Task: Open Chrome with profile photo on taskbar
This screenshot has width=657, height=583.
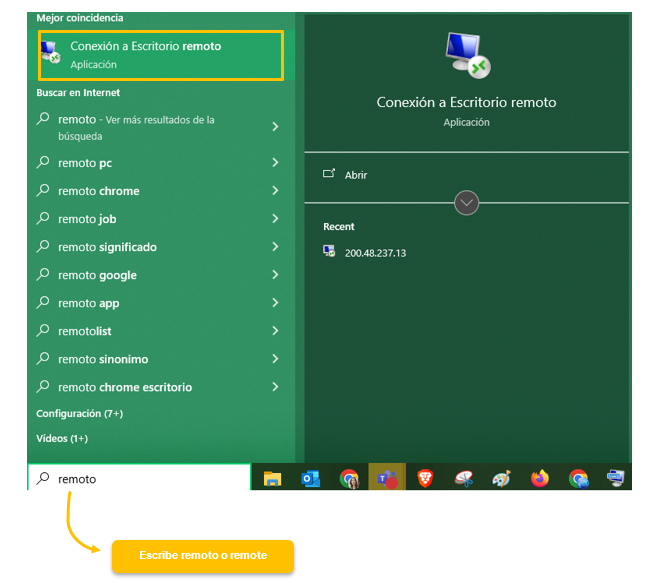Action: [349, 479]
